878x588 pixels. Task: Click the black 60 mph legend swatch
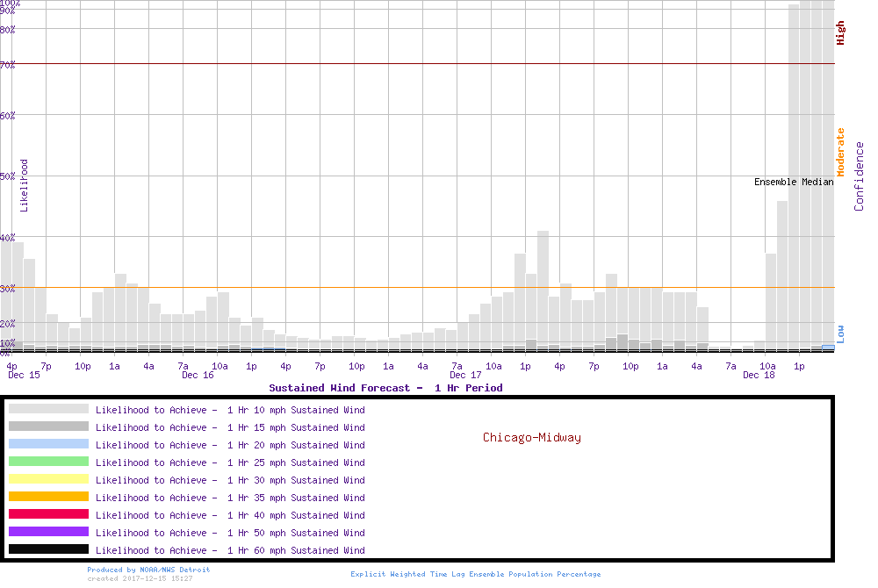(48, 549)
